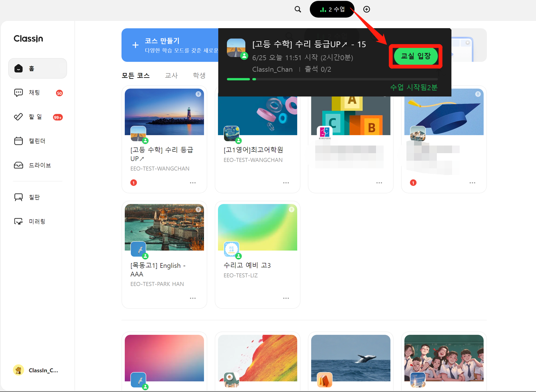Click the pink-blue logo avatar on ABC blocks card

pyautogui.click(x=325, y=133)
